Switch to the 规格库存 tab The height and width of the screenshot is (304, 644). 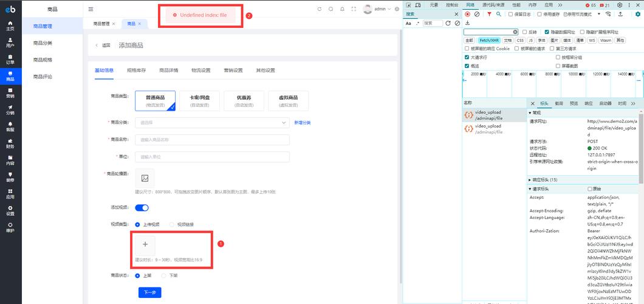136,71
